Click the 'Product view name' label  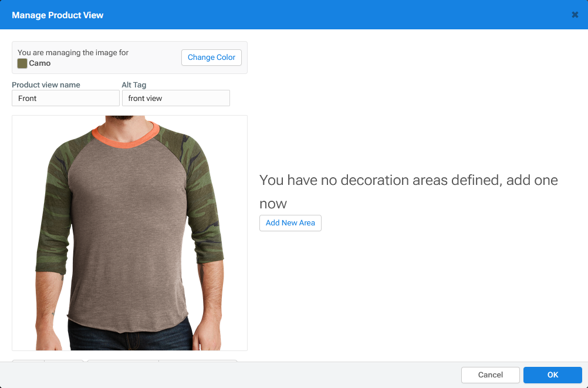46,85
